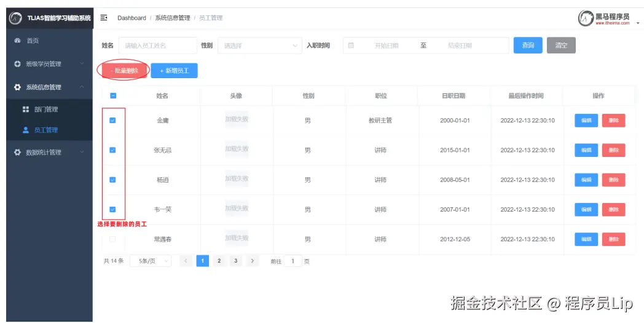The width and height of the screenshot is (644, 323).
Task: Open the user dropdown arrow next to the logo
Action: [x=638, y=23]
